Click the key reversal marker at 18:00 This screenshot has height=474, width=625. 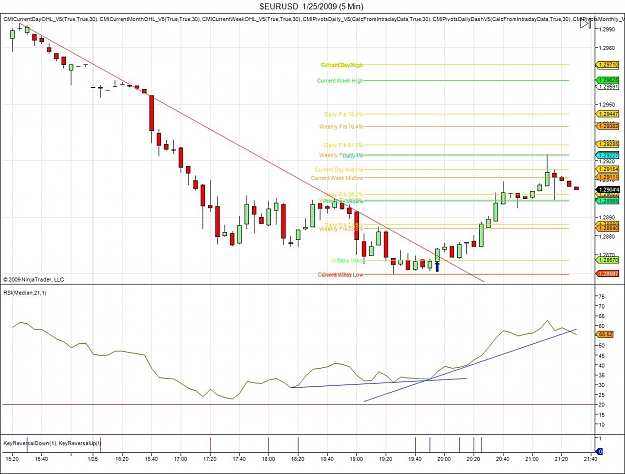268,444
